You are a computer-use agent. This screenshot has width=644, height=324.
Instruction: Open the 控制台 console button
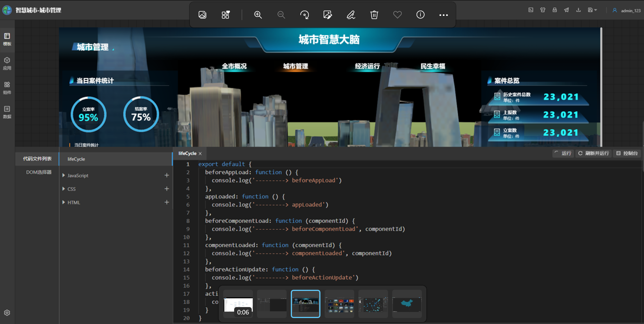coord(627,153)
